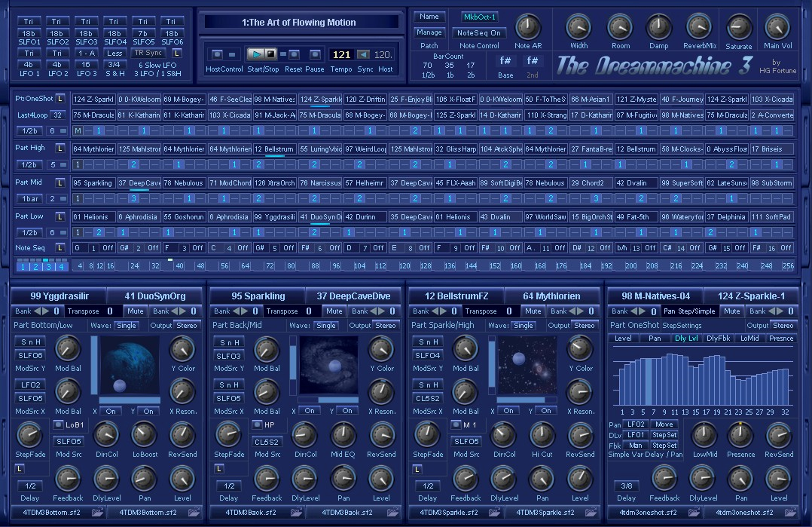
Task: Click Bank left arrow under 12 BellstrumFZ
Action: [x=435, y=311]
